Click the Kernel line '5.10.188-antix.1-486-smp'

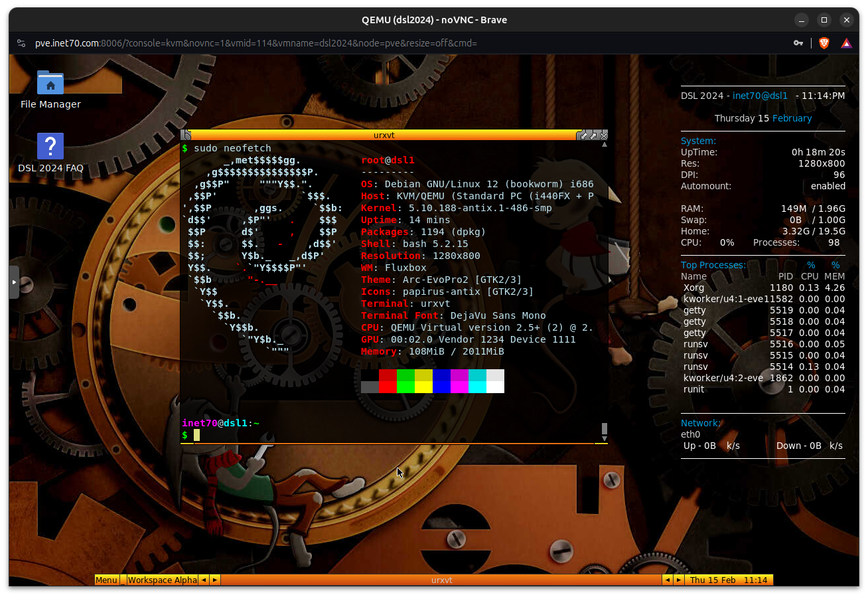pos(457,208)
